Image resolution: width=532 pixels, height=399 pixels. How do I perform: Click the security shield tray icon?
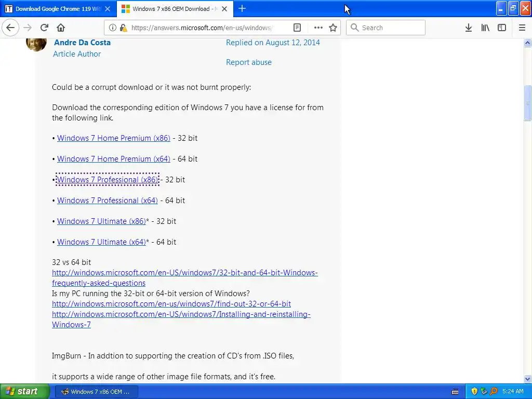(474, 391)
